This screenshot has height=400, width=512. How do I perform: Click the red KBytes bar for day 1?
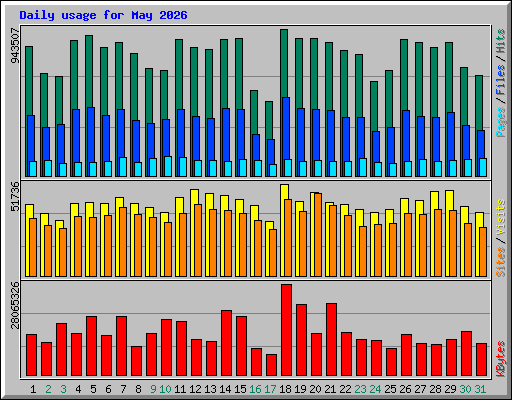[x=31, y=355]
